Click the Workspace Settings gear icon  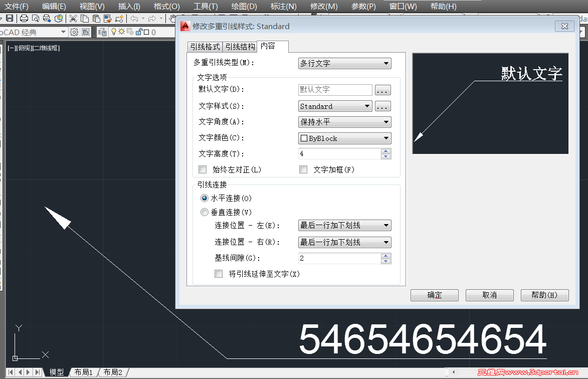click(74, 32)
